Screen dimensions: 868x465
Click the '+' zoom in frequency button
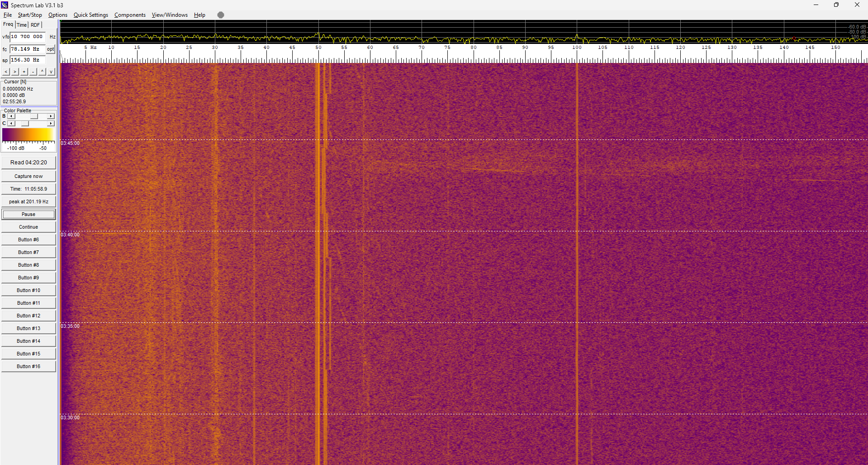pyautogui.click(x=24, y=72)
